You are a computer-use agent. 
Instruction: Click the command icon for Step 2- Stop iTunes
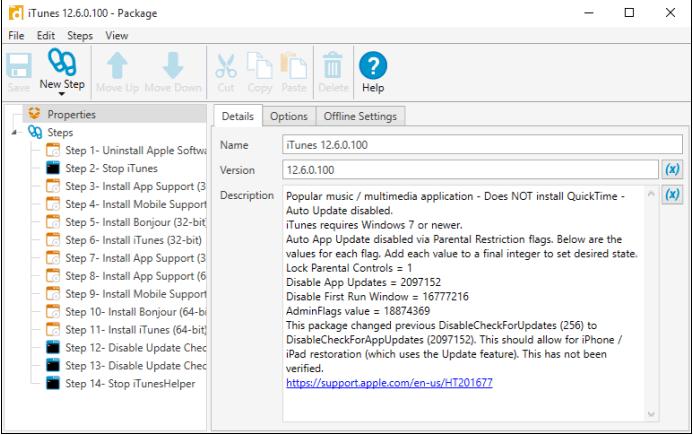pyautogui.click(x=53, y=168)
